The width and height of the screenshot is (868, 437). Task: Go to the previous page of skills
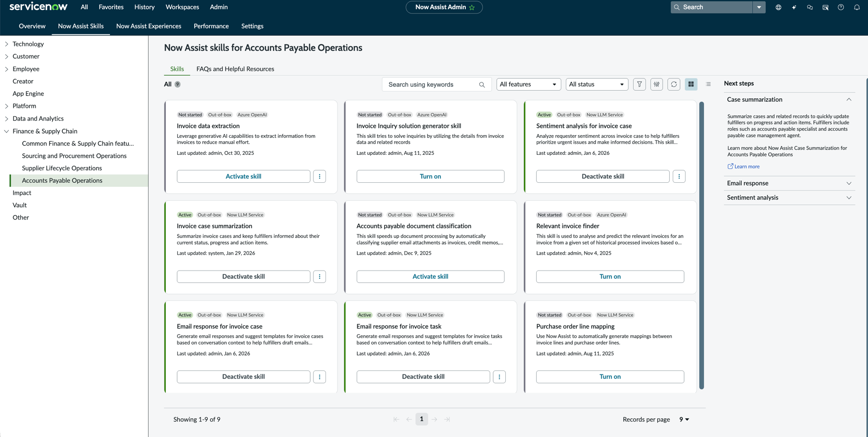click(x=409, y=420)
